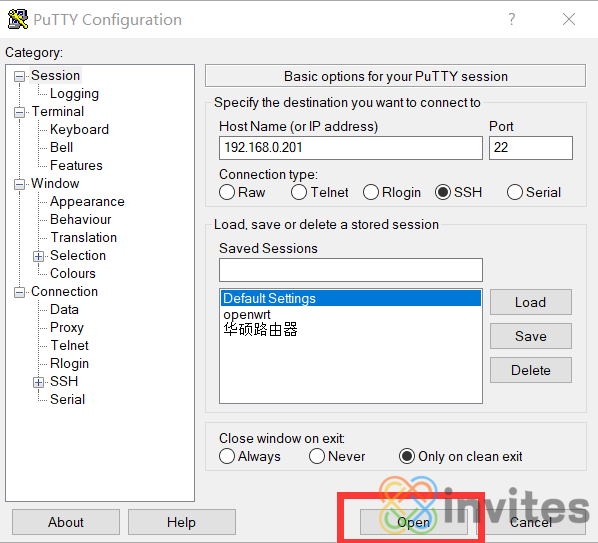
Task: Expand the Selection tree node
Action: click(x=38, y=256)
